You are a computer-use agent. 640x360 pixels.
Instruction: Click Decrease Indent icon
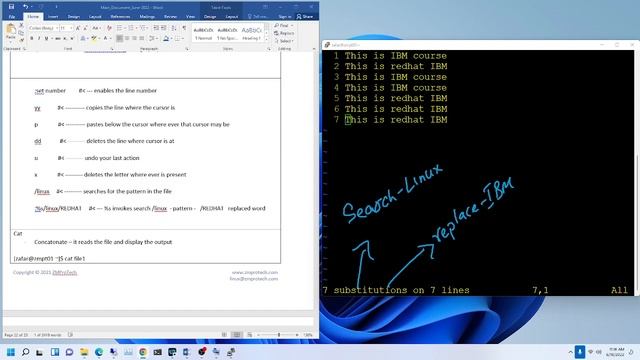tap(156, 28)
